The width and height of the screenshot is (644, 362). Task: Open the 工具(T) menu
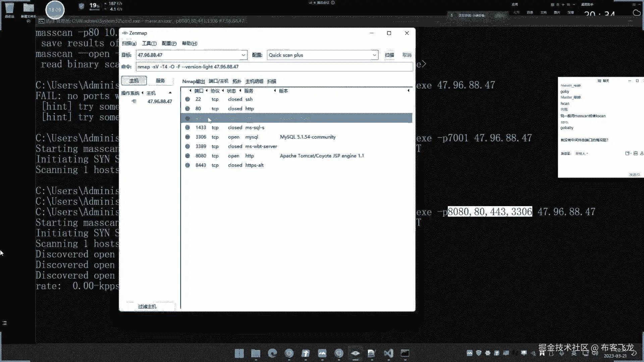pyautogui.click(x=149, y=43)
